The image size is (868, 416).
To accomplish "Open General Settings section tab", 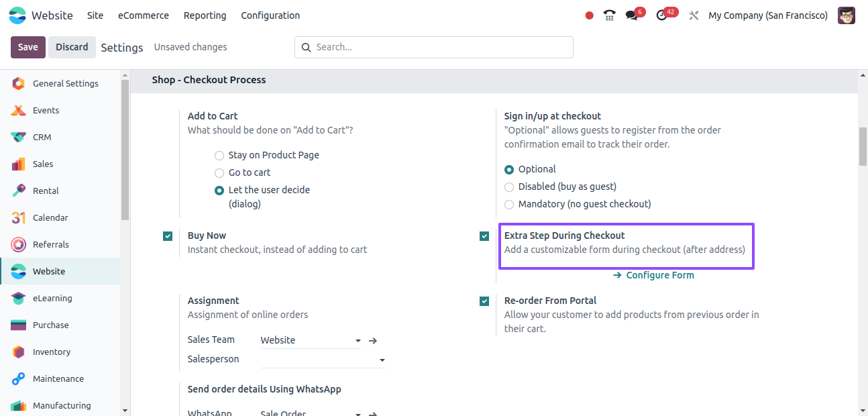I will (60, 83).
